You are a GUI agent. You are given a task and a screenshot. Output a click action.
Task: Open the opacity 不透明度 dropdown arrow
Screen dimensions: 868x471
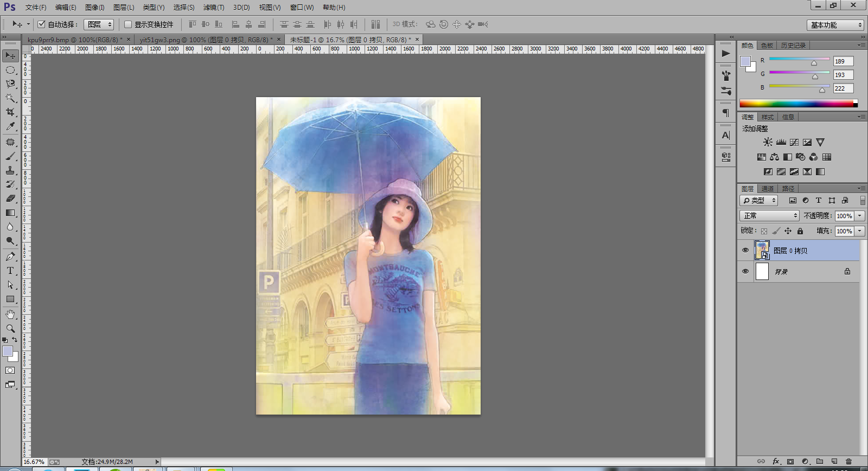[x=860, y=216]
